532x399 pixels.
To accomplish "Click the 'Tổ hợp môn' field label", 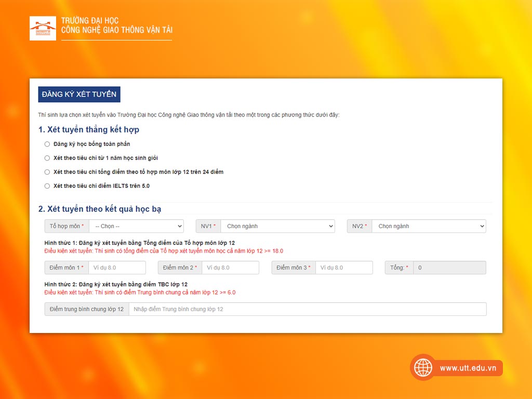I will (66, 226).
